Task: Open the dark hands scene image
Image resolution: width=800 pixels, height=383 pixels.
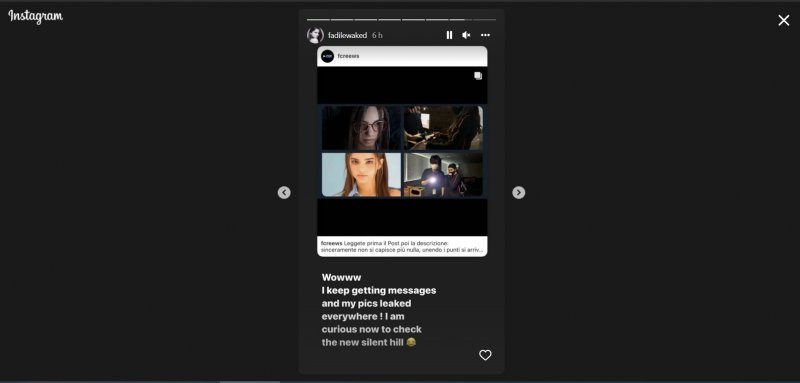Action: 443,127
